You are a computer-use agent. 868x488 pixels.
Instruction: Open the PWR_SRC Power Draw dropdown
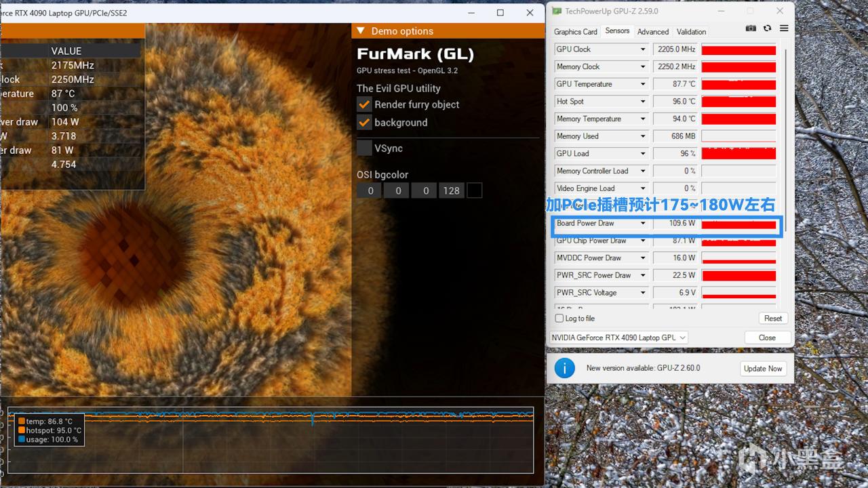pos(643,275)
